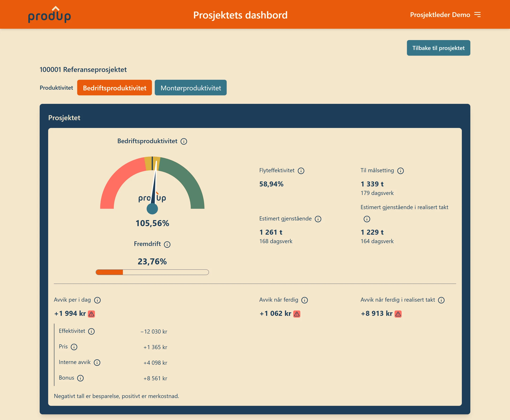Click the 100001 Referanseprosjektet title
This screenshot has height=420, width=510.
[x=83, y=70]
